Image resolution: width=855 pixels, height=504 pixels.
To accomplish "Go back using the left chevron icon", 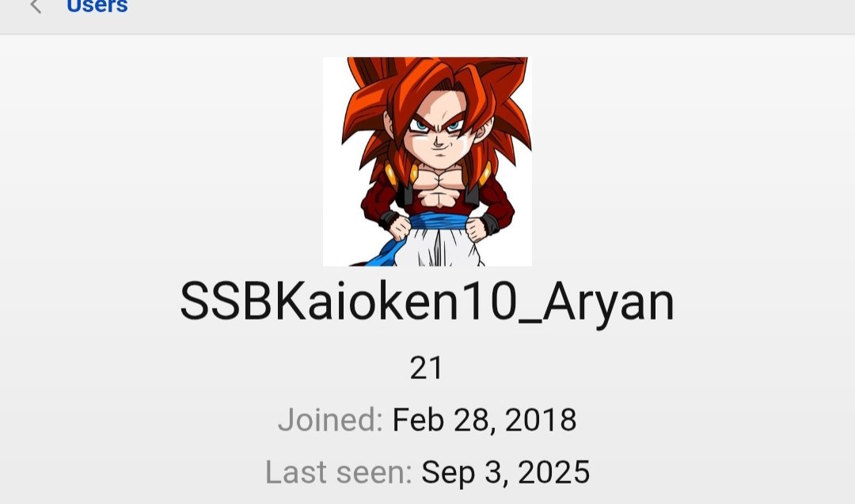I will 36,6.
